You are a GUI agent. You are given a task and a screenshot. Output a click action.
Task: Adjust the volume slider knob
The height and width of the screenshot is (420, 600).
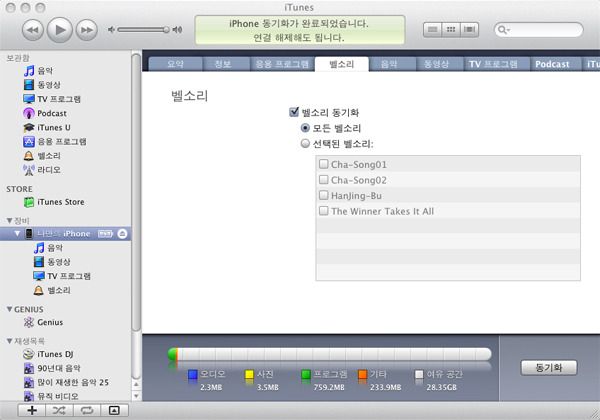pyautogui.click(x=166, y=29)
